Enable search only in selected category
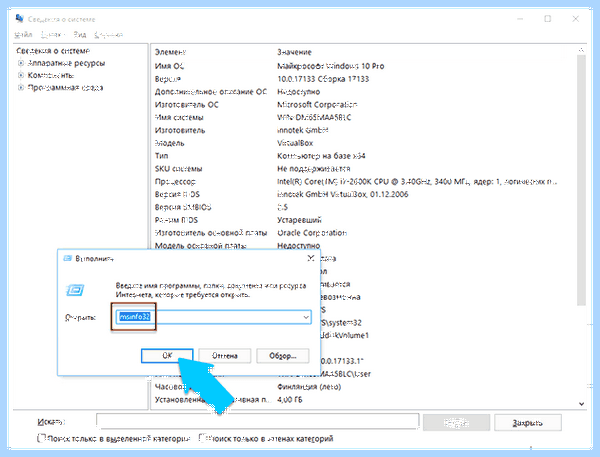This screenshot has width=600, height=457. pyautogui.click(x=41, y=437)
